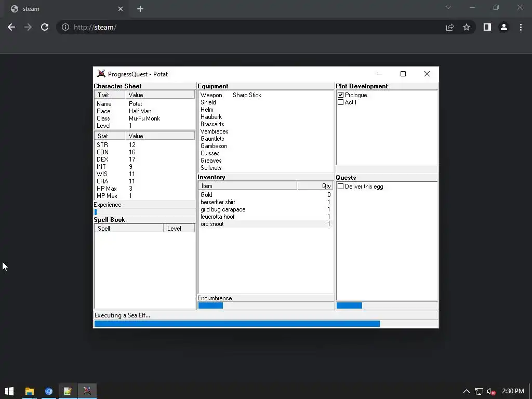Expand the tab search chevron

(448, 7)
